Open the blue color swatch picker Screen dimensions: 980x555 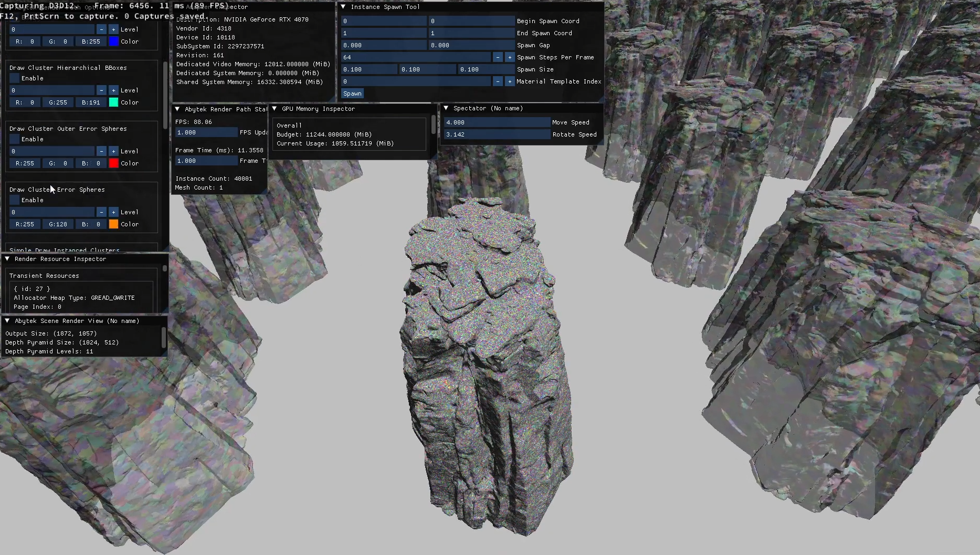coord(113,41)
